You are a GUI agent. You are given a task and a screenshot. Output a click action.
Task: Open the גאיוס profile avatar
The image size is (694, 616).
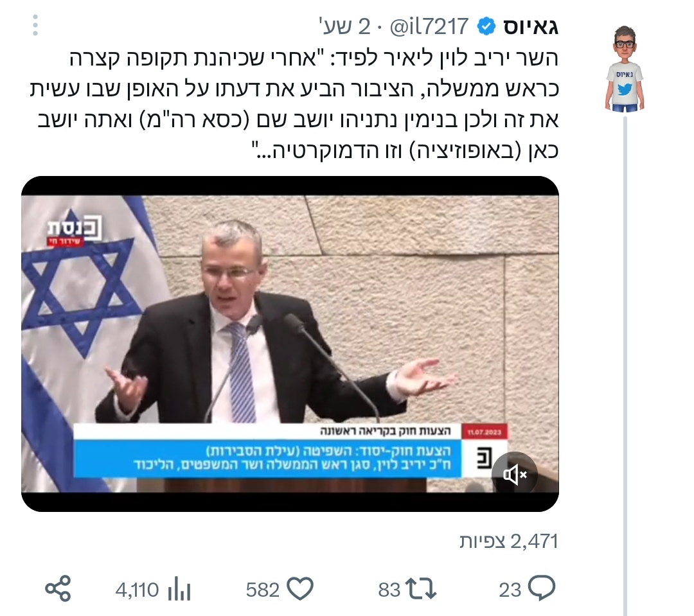[625, 69]
